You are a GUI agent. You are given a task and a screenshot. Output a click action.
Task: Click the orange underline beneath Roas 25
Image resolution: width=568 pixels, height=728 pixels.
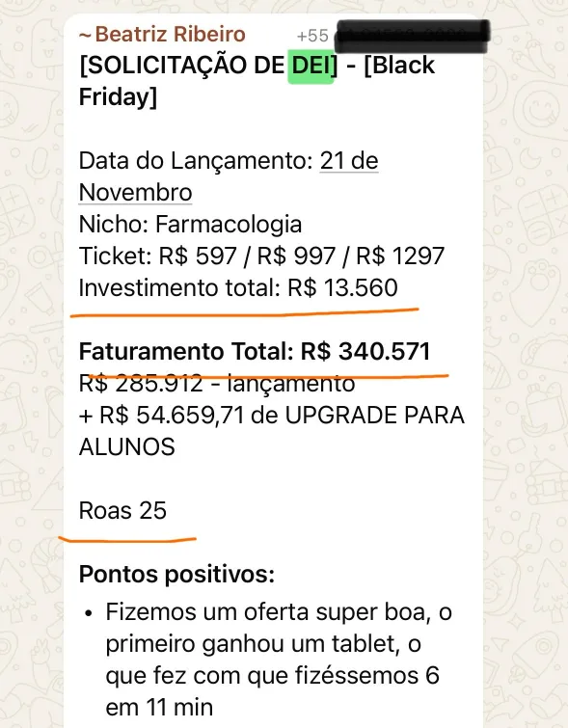(x=127, y=540)
